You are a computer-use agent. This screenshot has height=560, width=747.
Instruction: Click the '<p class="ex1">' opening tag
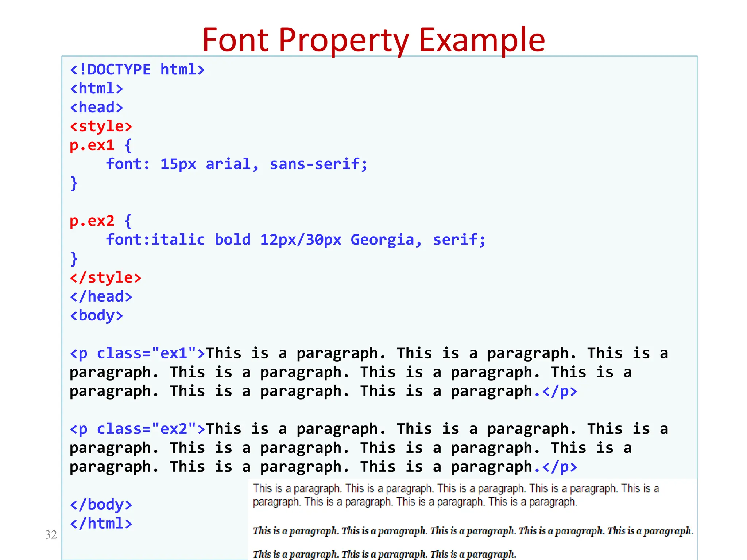click(138, 354)
